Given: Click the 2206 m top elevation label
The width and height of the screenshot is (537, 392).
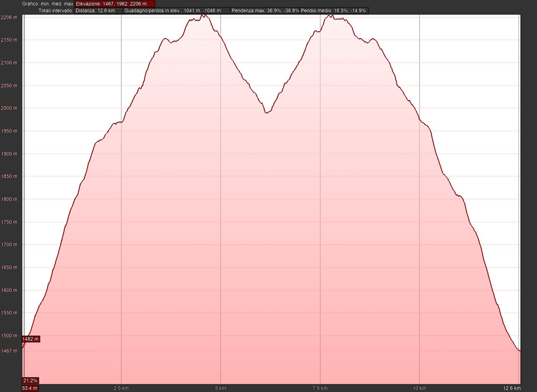Looking at the screenshot, I should coord(9,17).
